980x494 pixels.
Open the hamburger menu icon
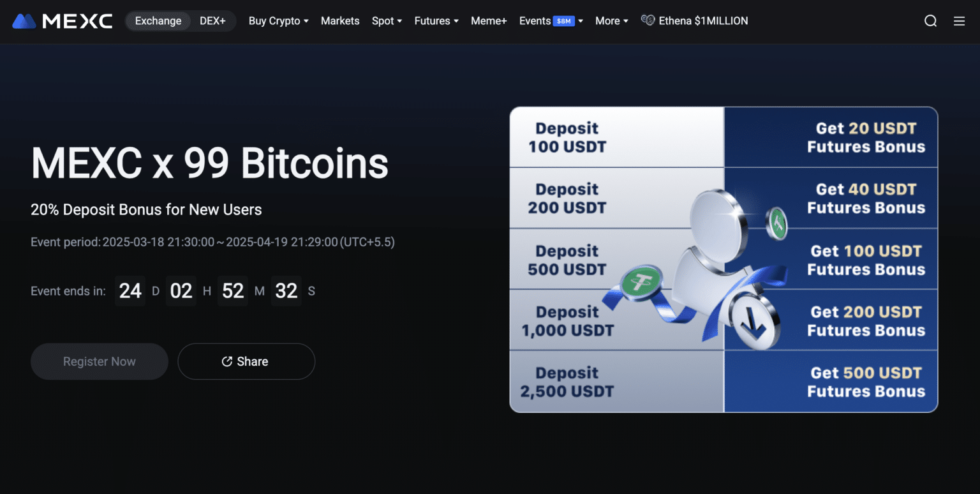pyautogui.click(x=959, y=21)
